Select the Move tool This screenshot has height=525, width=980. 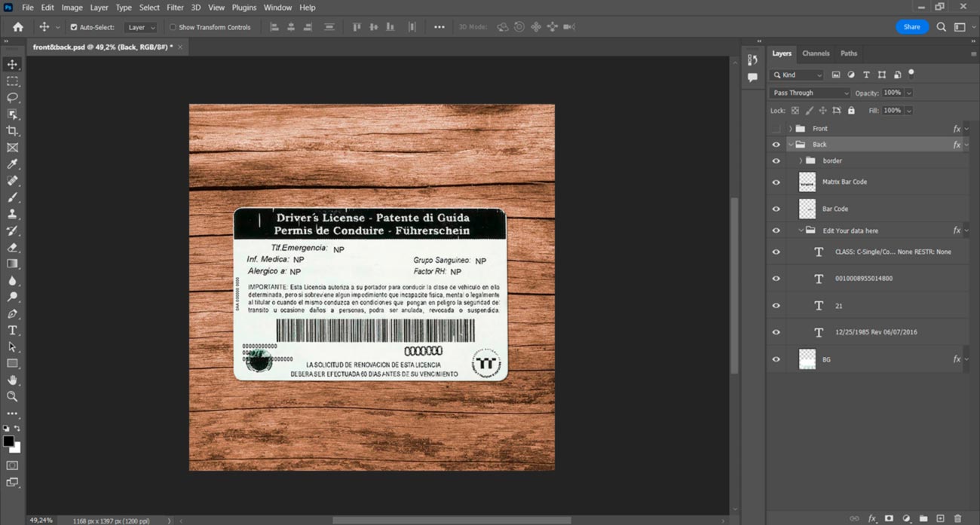tap(12, 65)
